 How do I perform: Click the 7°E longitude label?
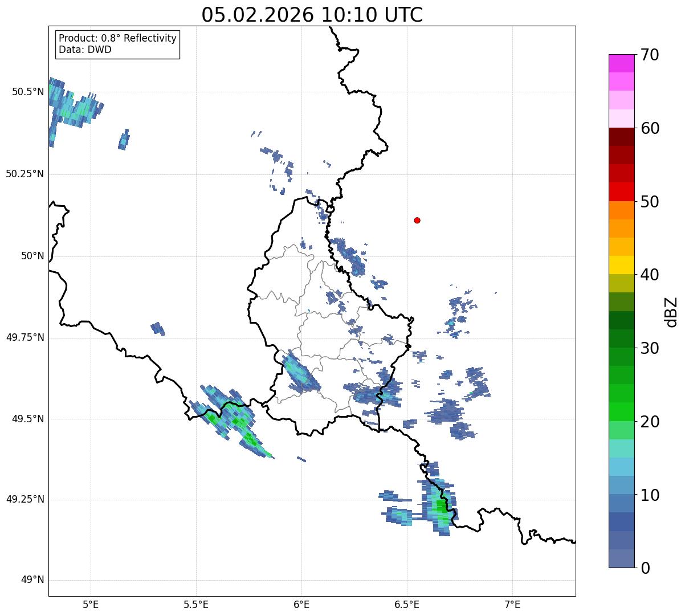click(x=513, y=605)
